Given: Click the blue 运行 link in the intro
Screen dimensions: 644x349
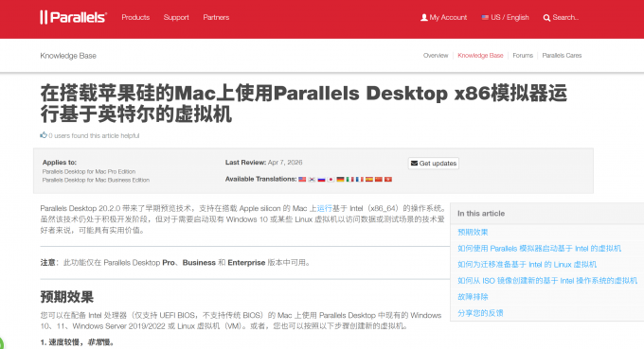Looking at the screenshot, I should point(325,208).
